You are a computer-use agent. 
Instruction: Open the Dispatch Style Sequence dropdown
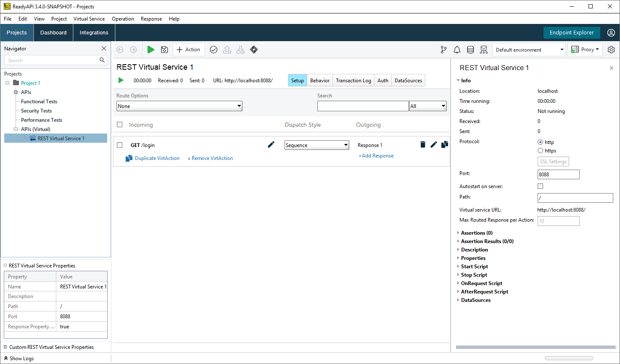tap(317, 145)
